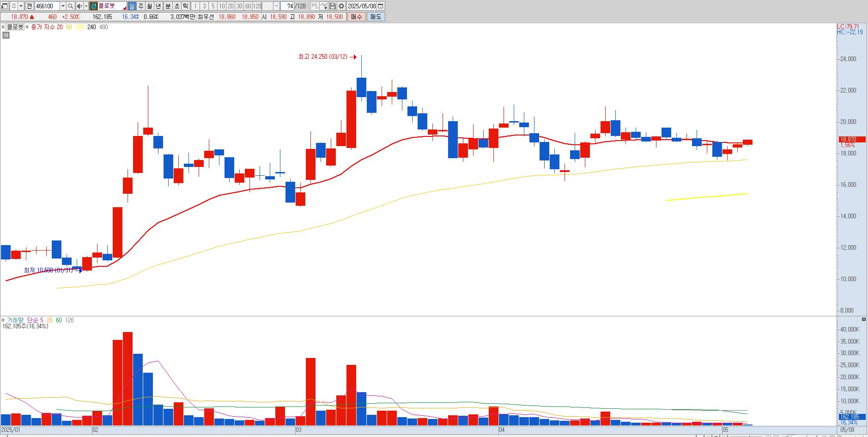Open the stock code history dropdown arrow
This screenshot has width=868, height=437.
coord(63,6)
